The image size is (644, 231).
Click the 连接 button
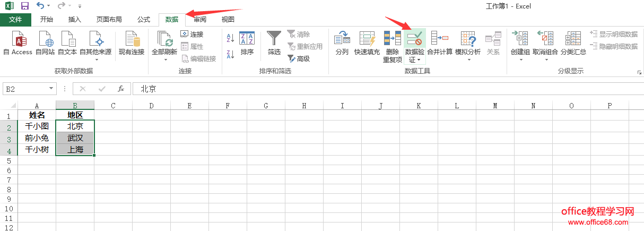pyautogui.click(x=192, y=34)
